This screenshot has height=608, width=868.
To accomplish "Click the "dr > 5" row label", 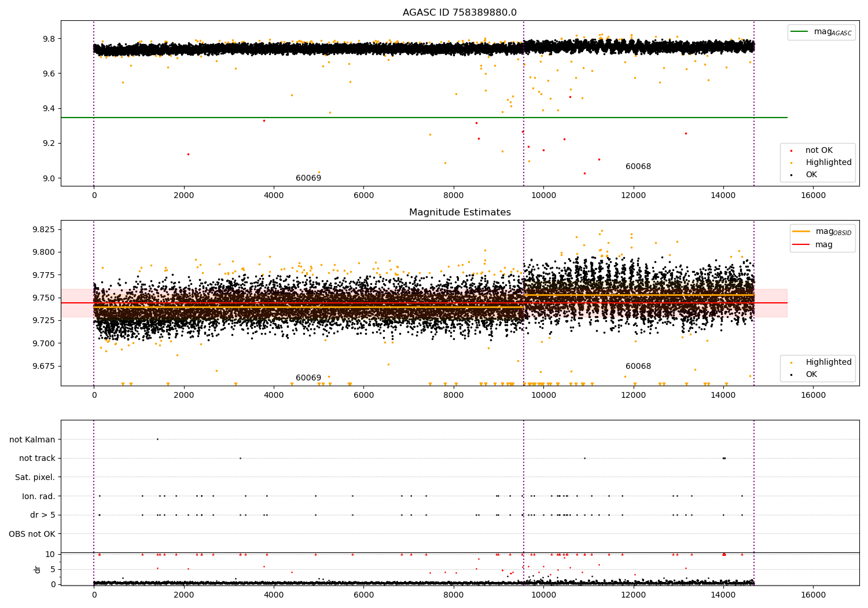I will (43, 515).
